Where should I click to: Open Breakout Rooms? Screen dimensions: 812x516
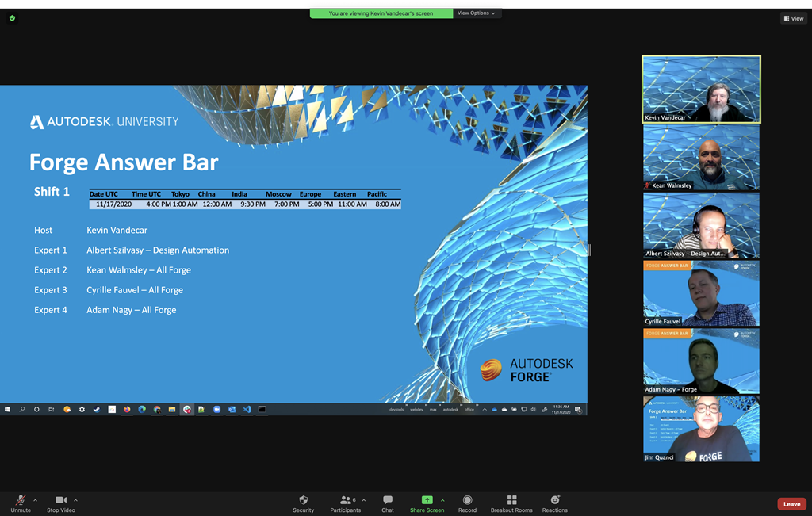[x=511, y=503]
